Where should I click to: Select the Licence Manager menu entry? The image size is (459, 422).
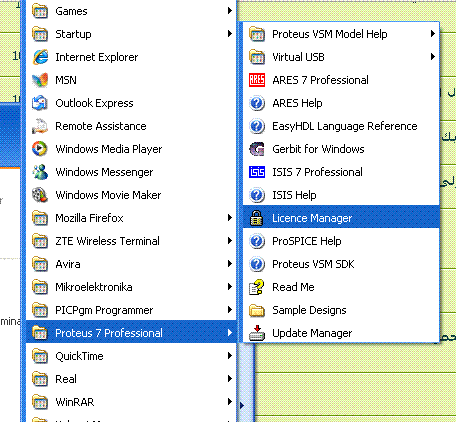click(x=341, y=218)
